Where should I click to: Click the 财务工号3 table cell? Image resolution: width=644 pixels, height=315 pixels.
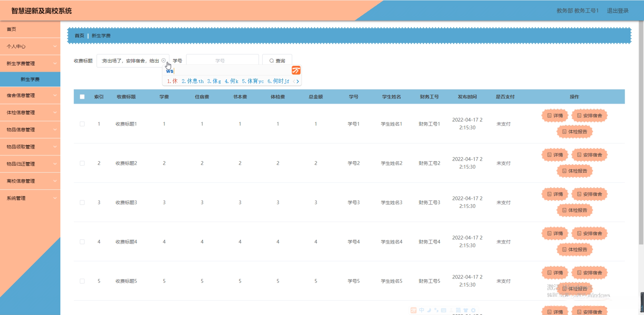coord(429,202)
